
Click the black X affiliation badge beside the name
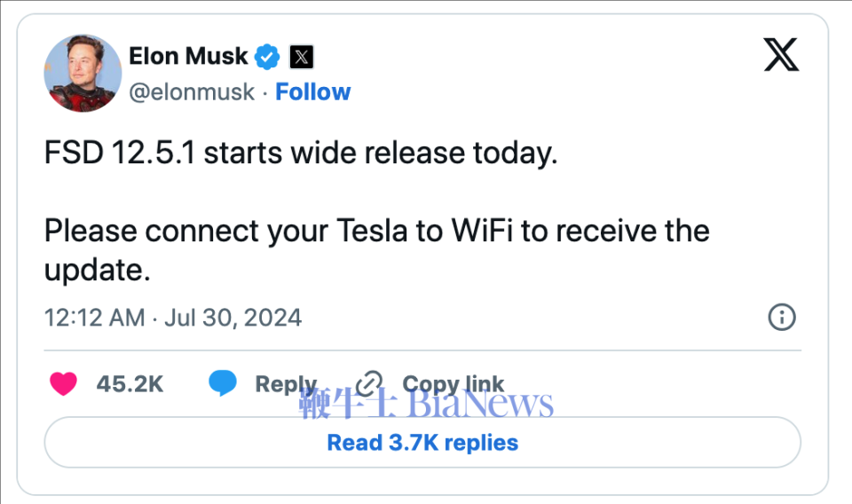[x=302, y=58]
